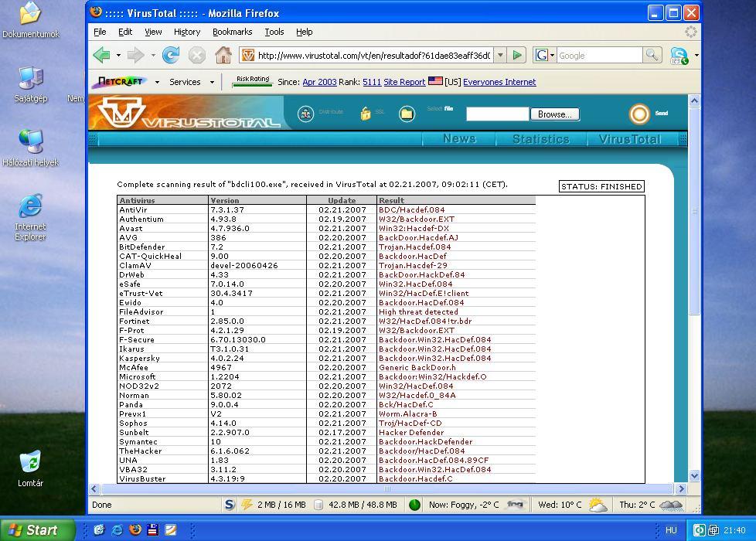Open the Site Report link

pyautogui.click(x=404, y=82)
